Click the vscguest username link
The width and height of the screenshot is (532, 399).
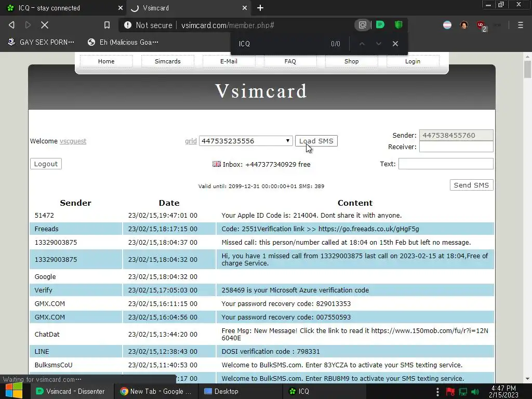pyautogui.click(x=73, y=141)
